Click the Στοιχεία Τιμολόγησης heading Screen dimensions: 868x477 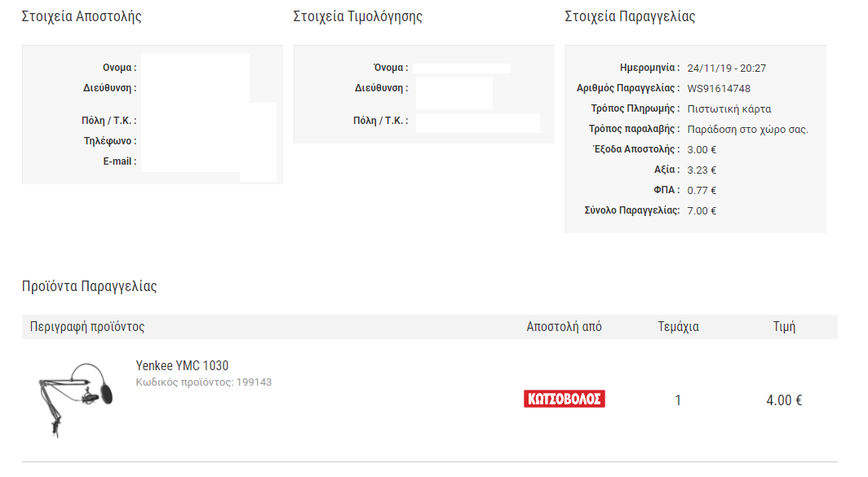(358, 16)
